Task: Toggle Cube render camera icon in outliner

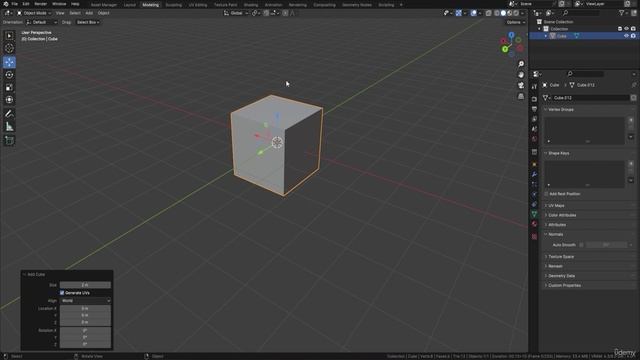Action: (633, 36)
